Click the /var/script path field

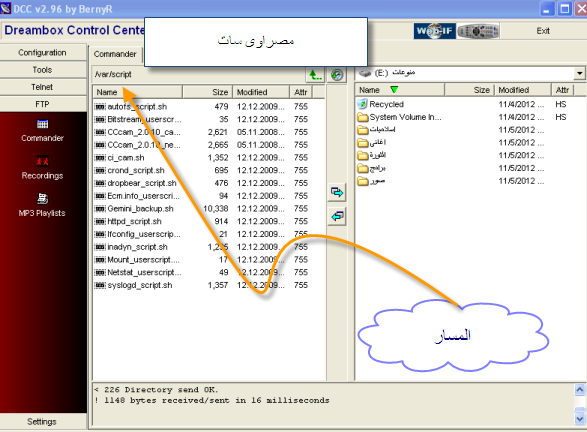tap(198, 74)
